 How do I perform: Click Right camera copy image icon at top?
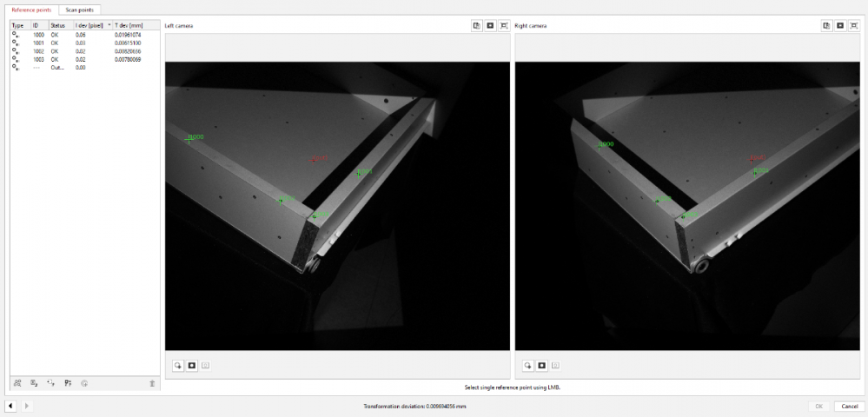pos(826,25)
